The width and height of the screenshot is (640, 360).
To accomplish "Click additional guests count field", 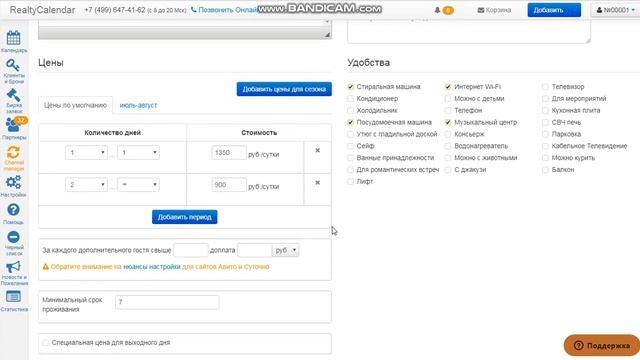I will [x=191, y=250].
